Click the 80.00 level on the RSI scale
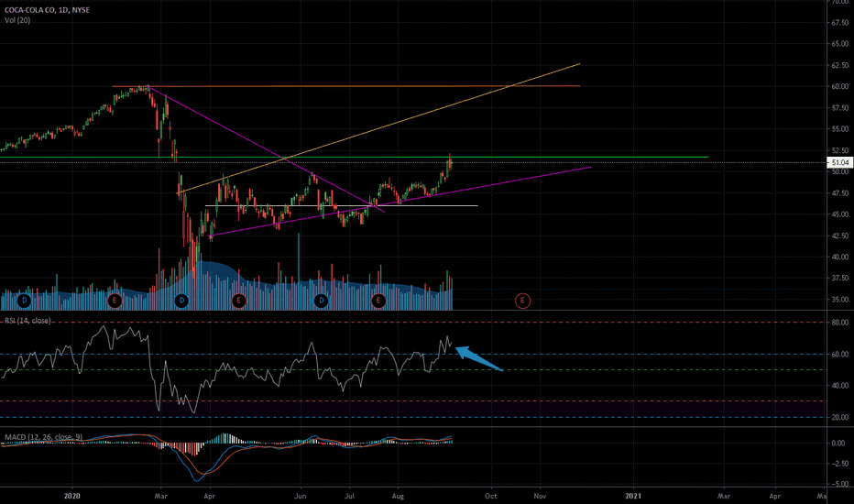This screenshot has height=504, width=854. (839, 323)
